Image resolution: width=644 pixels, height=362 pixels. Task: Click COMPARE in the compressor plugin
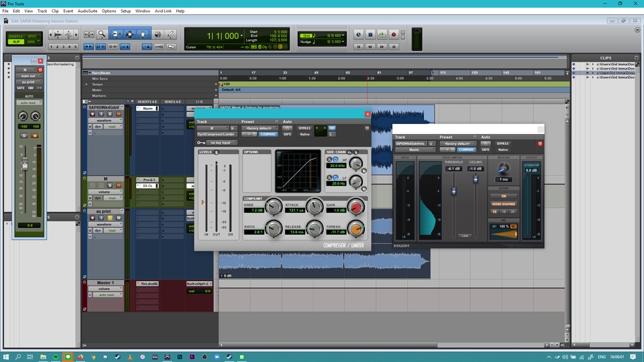(268, 134)
